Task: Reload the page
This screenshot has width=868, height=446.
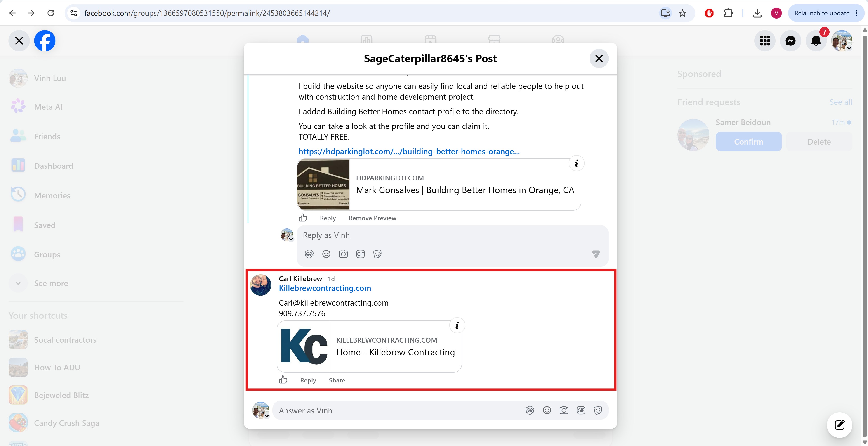Action: pyautogui.click(x=51, y=13)
